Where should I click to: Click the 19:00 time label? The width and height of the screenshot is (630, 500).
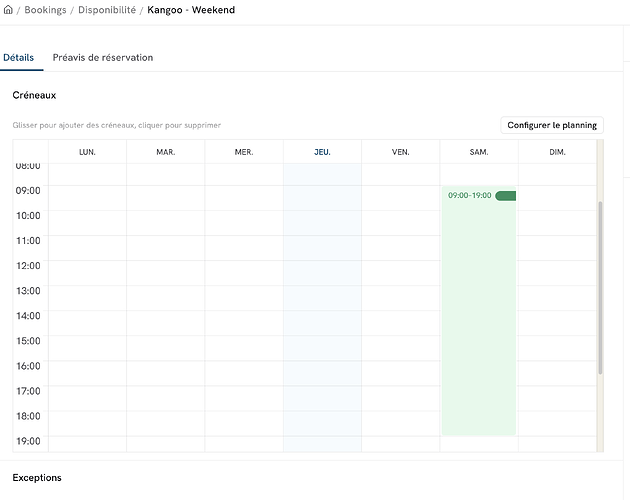tap(28, 441)
